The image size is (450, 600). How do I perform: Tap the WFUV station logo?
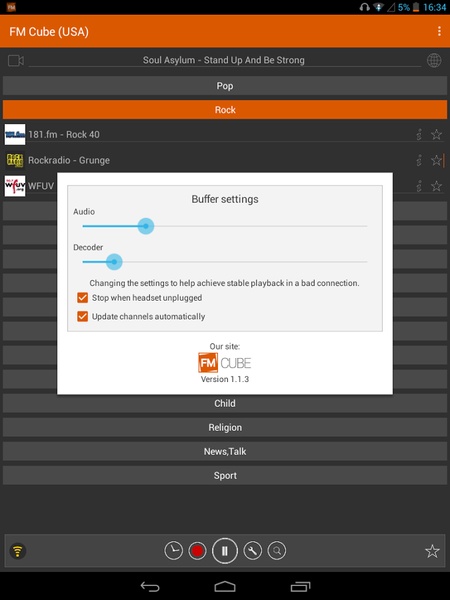tap(15, 186)
